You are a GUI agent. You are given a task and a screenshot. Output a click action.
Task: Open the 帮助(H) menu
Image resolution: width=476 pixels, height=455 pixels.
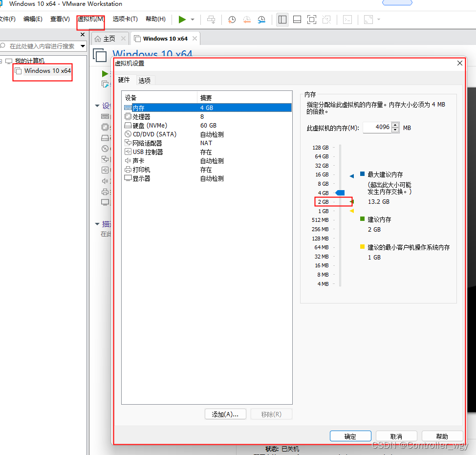point(155,19)
